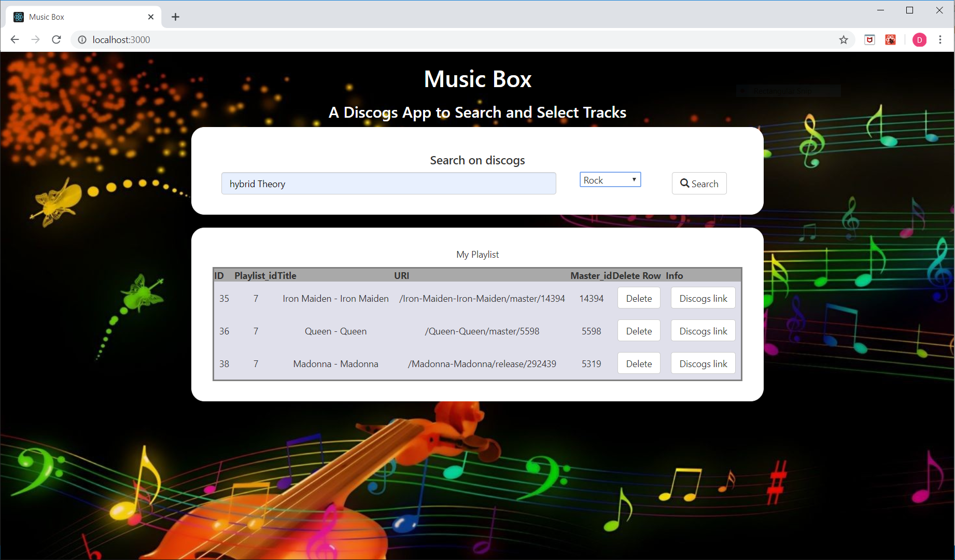
Task: Click the Master_id column header
Action: 591,276
